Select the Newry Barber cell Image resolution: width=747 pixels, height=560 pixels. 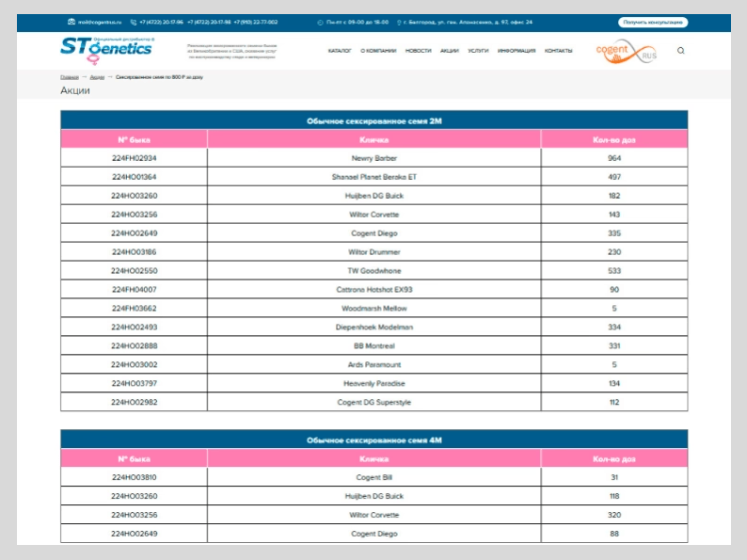(374, 158)
